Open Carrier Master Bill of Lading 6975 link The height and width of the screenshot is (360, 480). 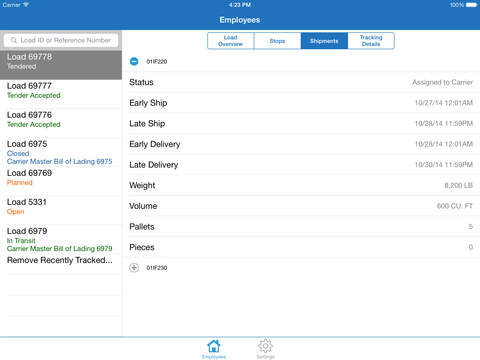pyautogui.click(x=60, y=161)
